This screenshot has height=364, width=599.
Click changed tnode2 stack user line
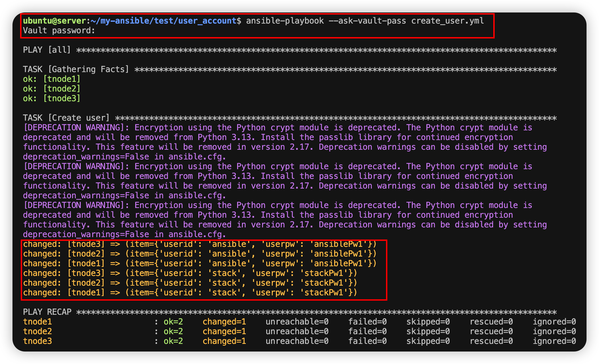[190, 283]
